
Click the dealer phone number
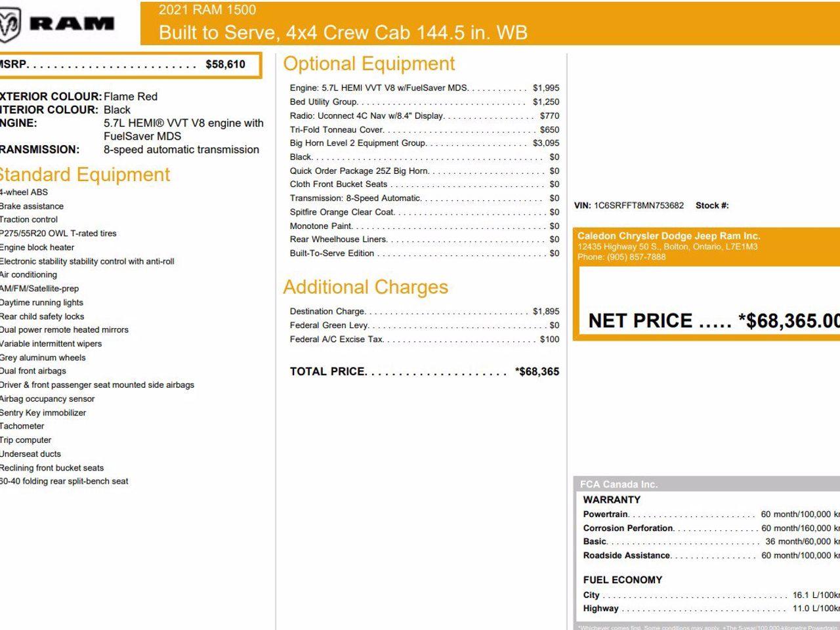[621, 257]
